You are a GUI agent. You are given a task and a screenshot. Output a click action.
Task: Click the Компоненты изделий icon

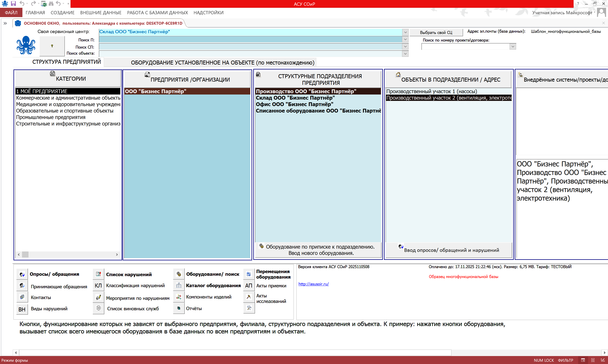pos(179,297)
